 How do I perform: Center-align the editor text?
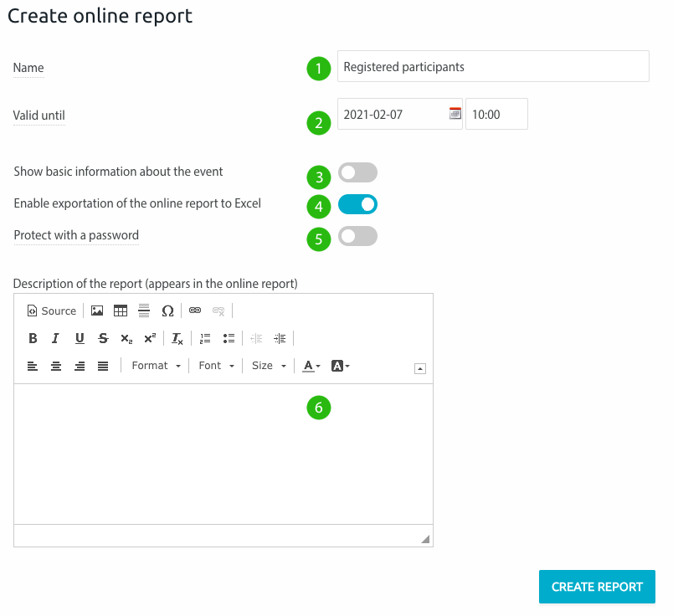55,366
